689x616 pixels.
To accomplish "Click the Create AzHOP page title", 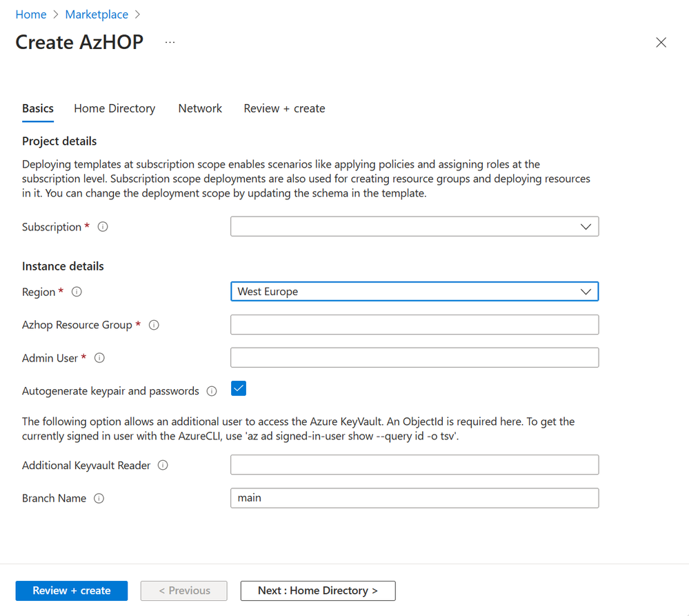I will 79,42.
